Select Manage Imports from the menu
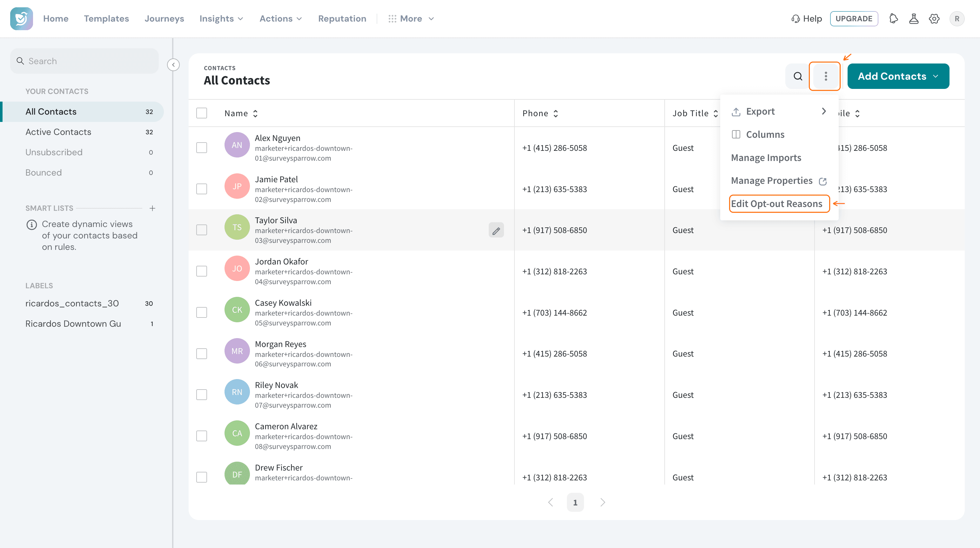This screenshot has height=548, width=980. coord(766,157)
